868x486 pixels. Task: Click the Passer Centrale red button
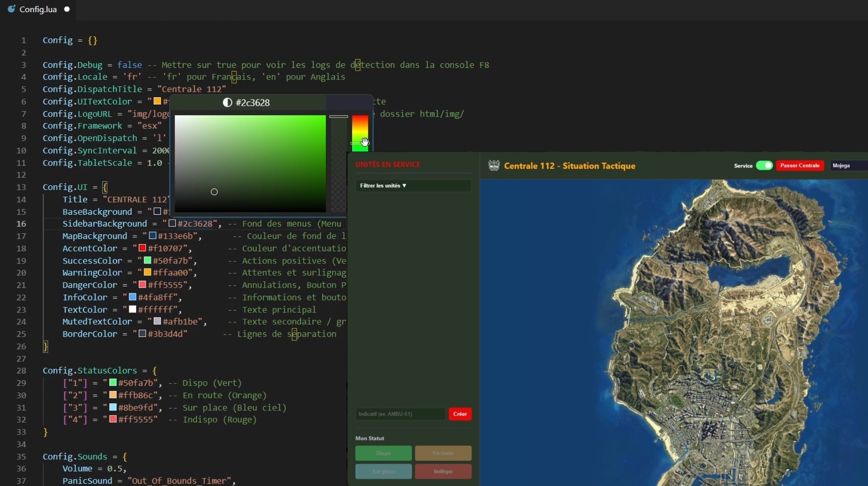coord(800,165)
